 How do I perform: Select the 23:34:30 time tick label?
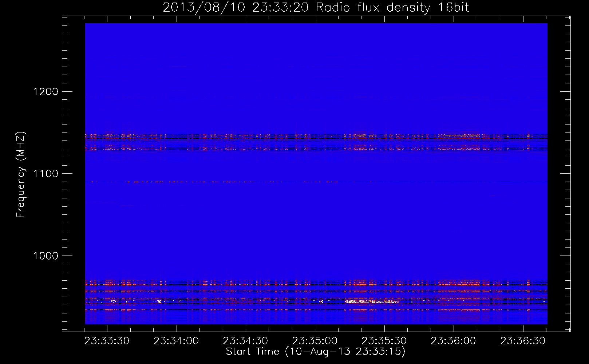coord(246,341)
